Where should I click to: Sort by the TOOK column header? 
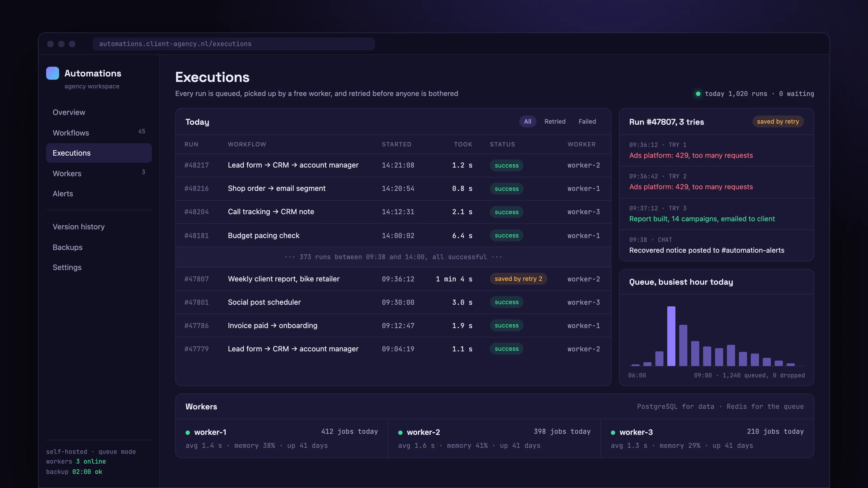pyautogui.click(x=463, y=144)
